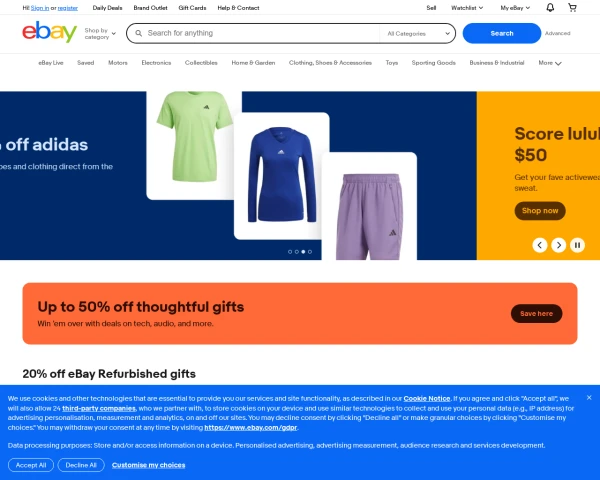This screenshot has height=480, width=600.
Task: Expand the All Categories dropdown
Action: click(x=418, y=34)
